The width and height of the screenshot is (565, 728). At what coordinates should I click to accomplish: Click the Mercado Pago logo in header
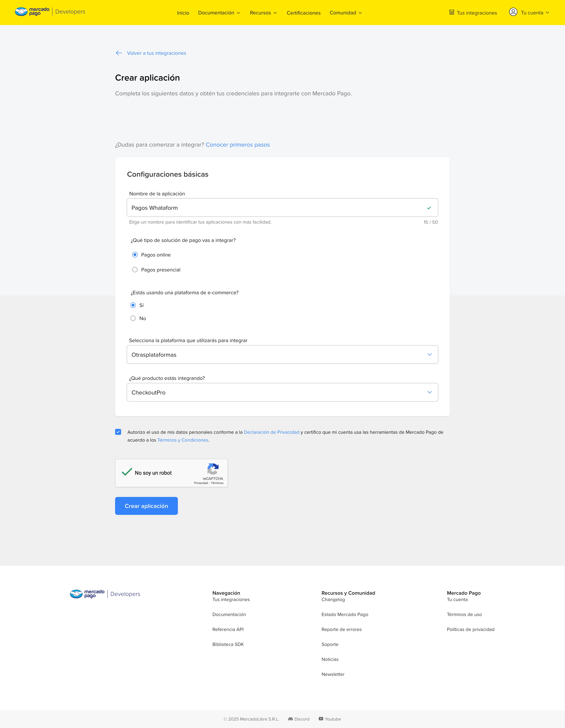pyautogui.click(x=32, y=12)
